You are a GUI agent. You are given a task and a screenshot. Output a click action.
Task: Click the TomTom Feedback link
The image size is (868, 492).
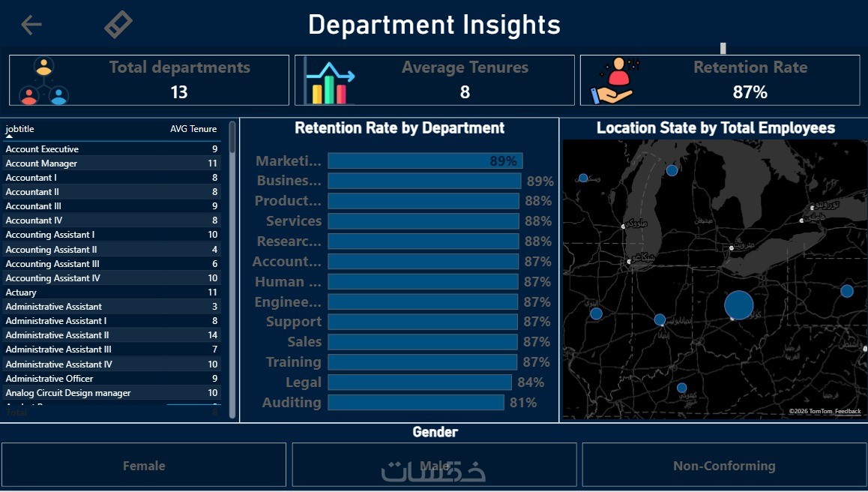[x=848, y=411]
